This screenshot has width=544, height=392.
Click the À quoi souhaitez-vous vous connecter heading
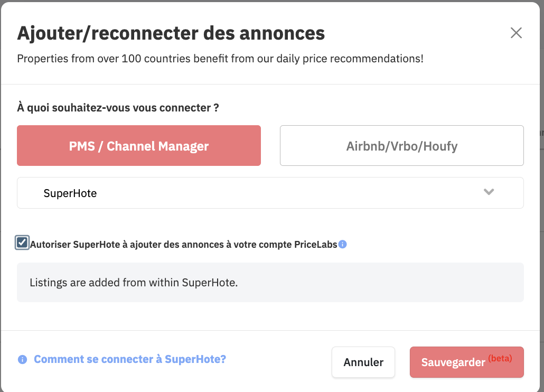(x=118, y=108)
